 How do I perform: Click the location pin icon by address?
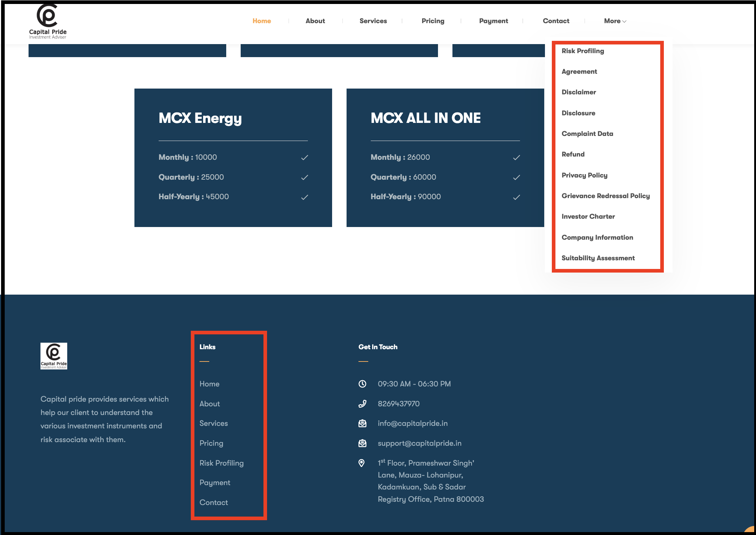click(361, 463)
